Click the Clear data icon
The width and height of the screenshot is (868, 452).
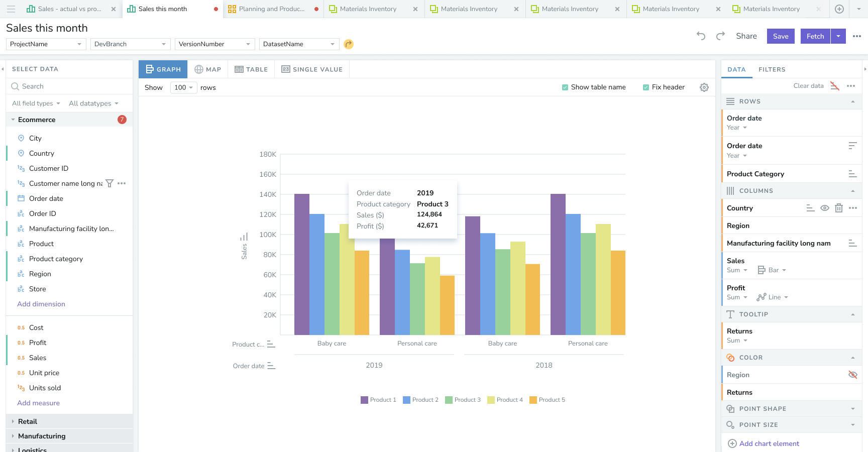tap(834, 86)
